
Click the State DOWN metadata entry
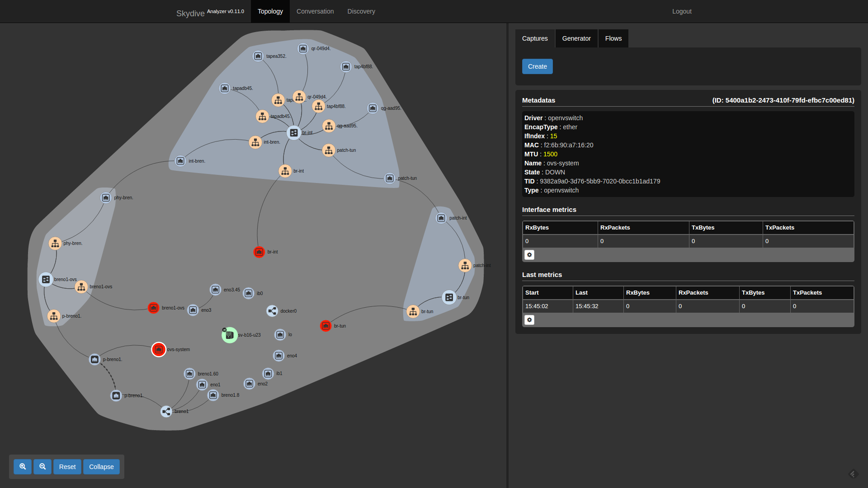click(545, 172)
